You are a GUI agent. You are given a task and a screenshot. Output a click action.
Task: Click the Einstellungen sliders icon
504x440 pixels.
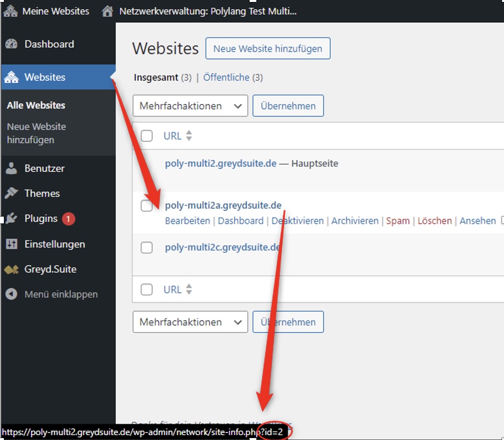click(11, 244)
